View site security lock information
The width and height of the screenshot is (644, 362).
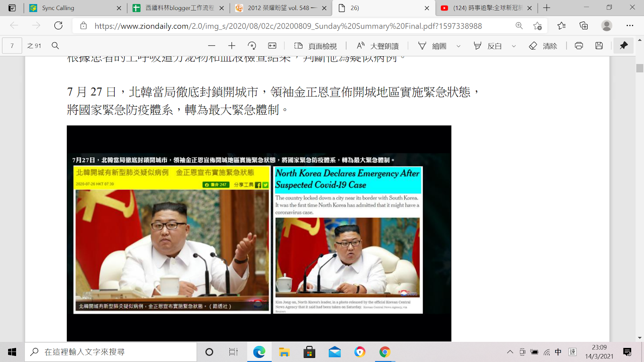pos(83,26)
